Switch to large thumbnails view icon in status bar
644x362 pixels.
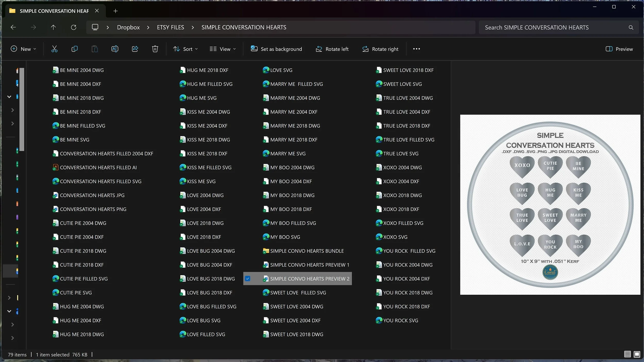click(x=637, y=354)
